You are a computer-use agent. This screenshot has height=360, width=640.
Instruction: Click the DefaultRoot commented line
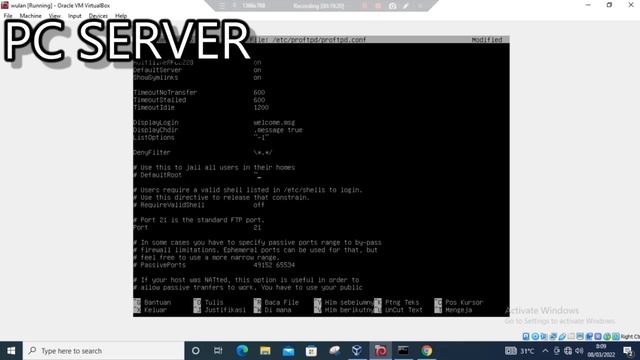[x=197, y=175]
